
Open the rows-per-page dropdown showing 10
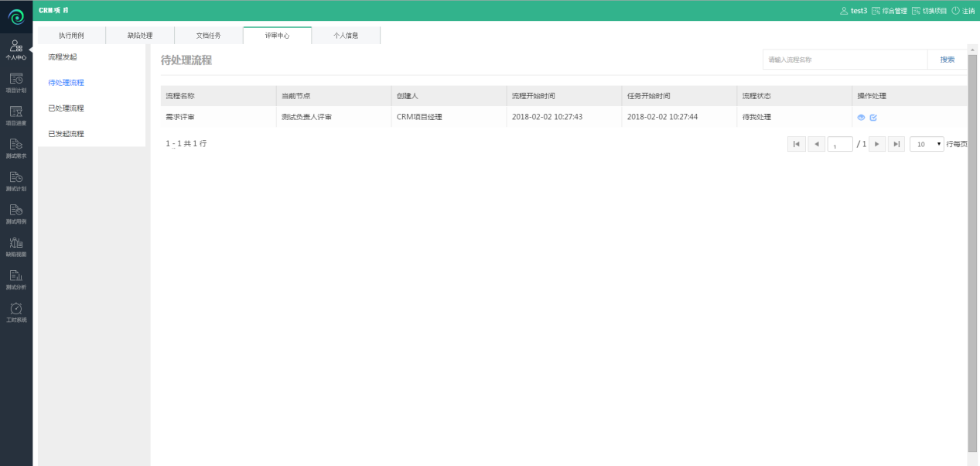click(927, 144)
